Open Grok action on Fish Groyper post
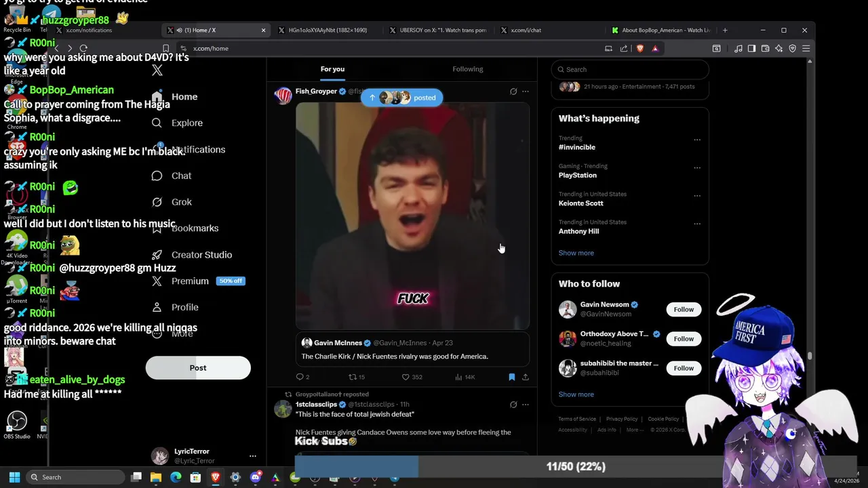Screen dimensions: 868x488 tap(513, 91)
